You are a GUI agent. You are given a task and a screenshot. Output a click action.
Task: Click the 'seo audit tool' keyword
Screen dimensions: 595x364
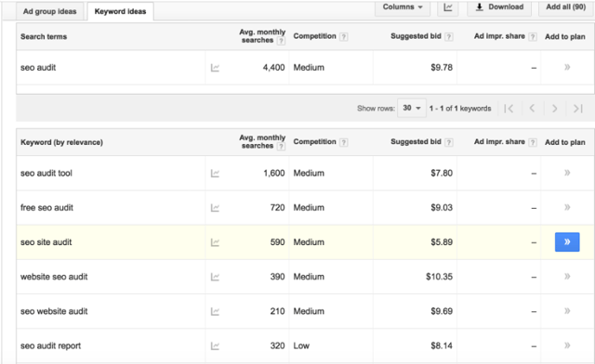(46, 174)
